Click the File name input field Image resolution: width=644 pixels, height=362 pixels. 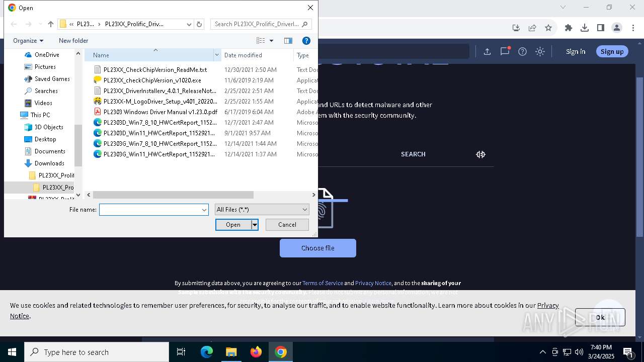click(150, 210)
